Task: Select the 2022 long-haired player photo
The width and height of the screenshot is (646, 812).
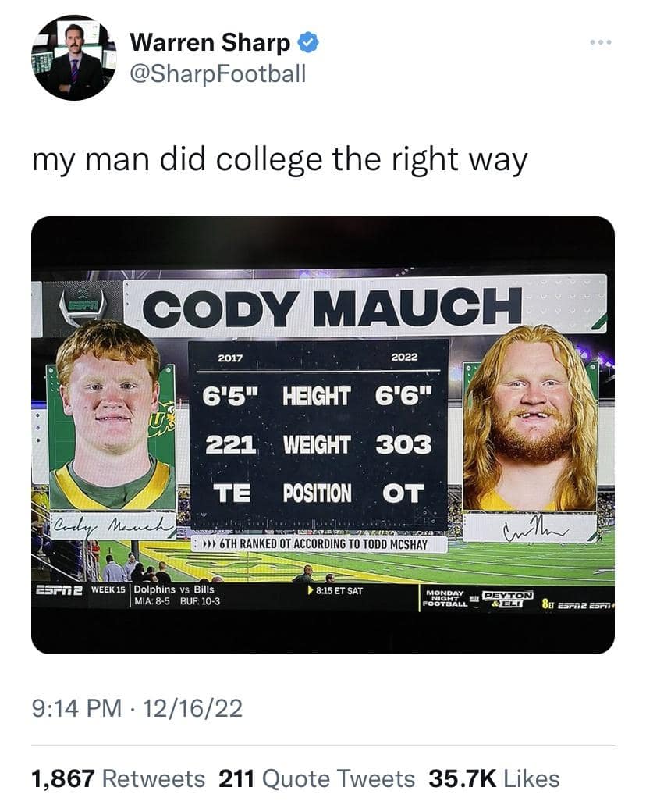Action: 530,420
